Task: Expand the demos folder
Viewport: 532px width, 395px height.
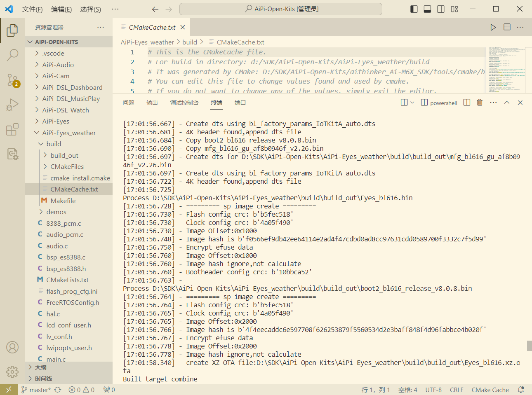Action: pos(68,212)
